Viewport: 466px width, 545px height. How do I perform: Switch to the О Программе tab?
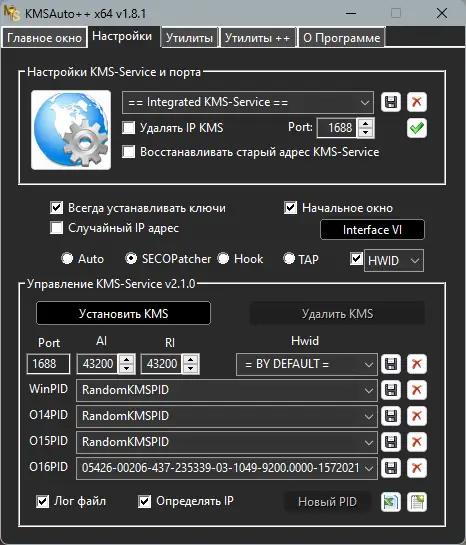click(342, 38)
